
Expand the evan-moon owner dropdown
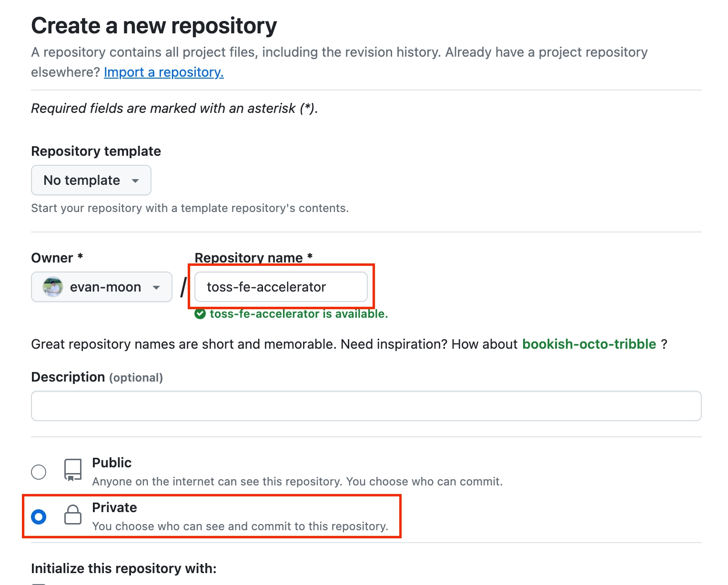[101, 287]
